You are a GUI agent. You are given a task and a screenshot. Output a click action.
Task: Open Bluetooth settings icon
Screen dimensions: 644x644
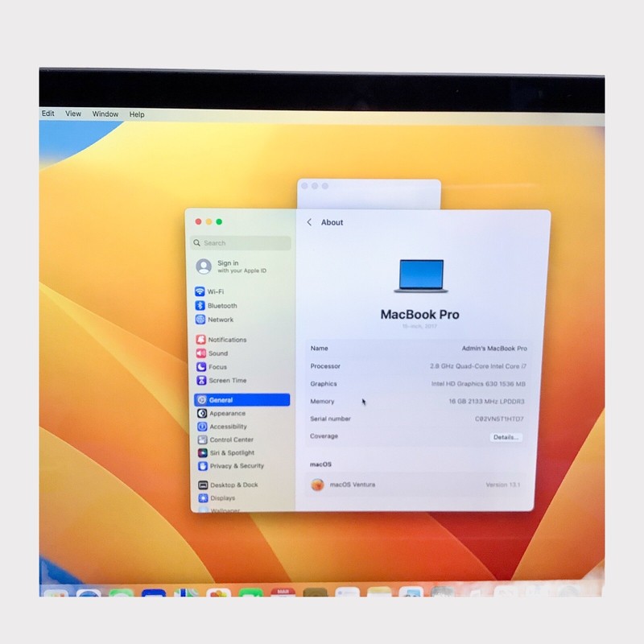200,306
